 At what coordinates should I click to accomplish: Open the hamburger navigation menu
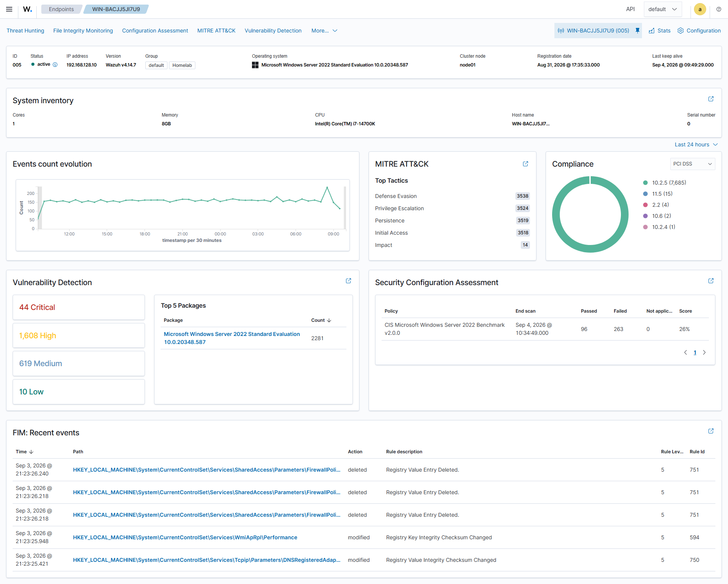[9, 9]
